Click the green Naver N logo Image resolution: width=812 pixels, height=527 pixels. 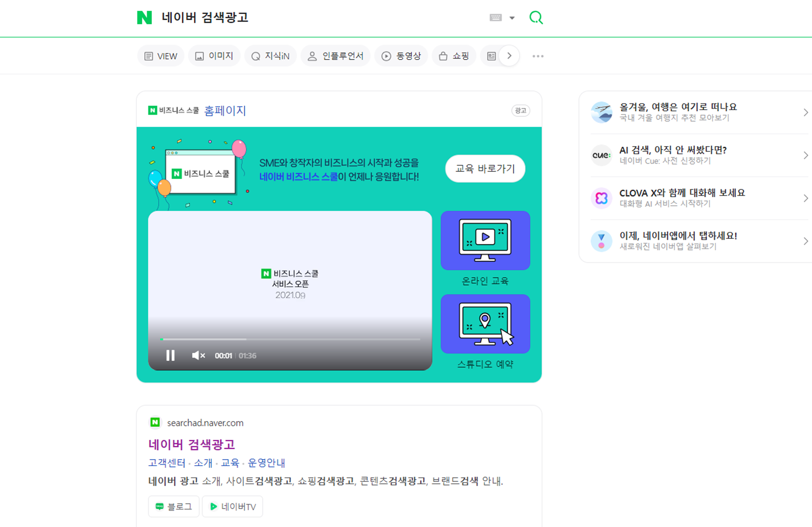144,18
